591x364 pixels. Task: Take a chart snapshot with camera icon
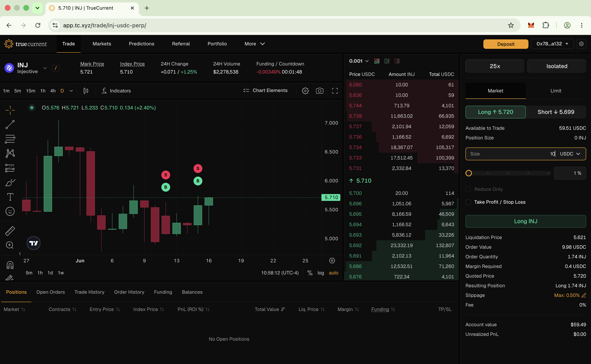click(320, 91)
